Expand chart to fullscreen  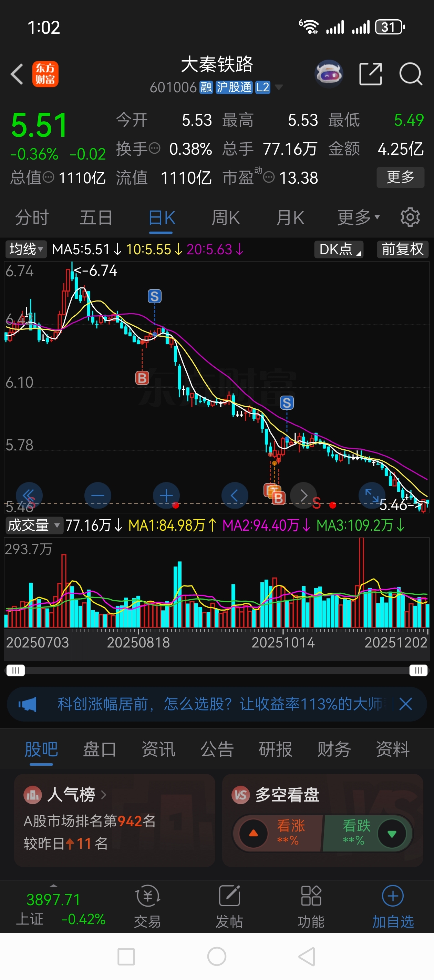pyautogui.click(x=372, y=496)
